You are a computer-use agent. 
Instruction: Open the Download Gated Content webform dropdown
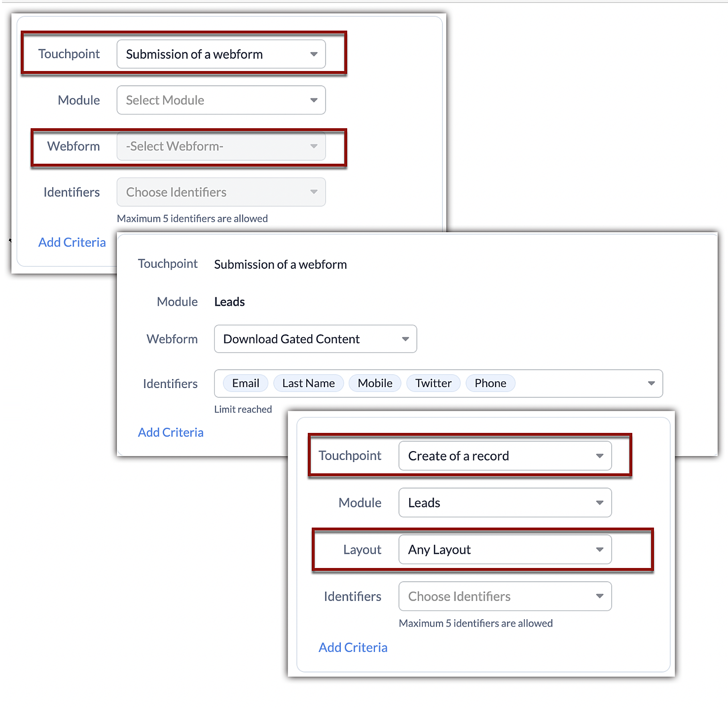pos(316,339)
